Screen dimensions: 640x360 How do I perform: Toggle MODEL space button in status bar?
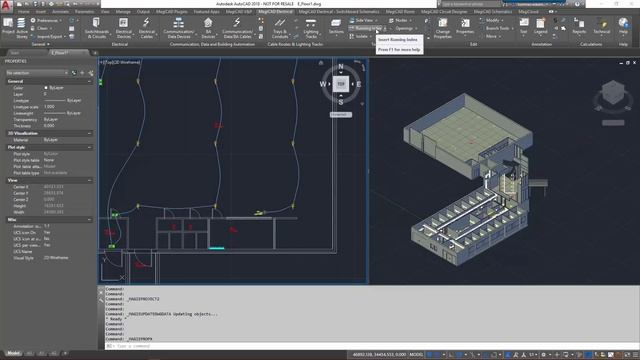click(416, 355)
